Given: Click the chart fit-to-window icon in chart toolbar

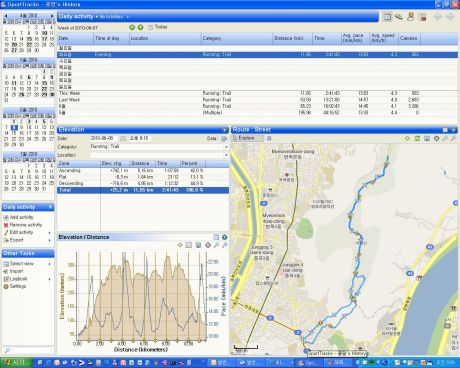Looking at the screenshot, I should 189,245.
